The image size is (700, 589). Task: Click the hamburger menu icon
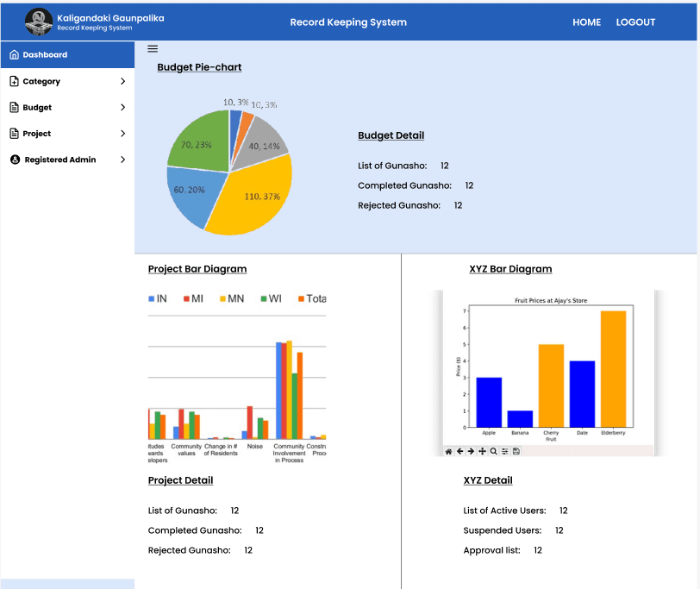153,49
